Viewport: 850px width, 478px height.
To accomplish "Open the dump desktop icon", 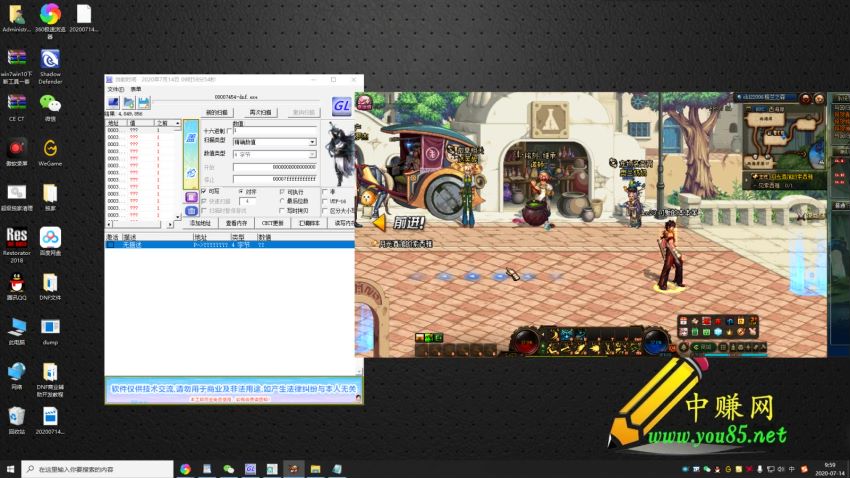I will [x=50, y=331].
